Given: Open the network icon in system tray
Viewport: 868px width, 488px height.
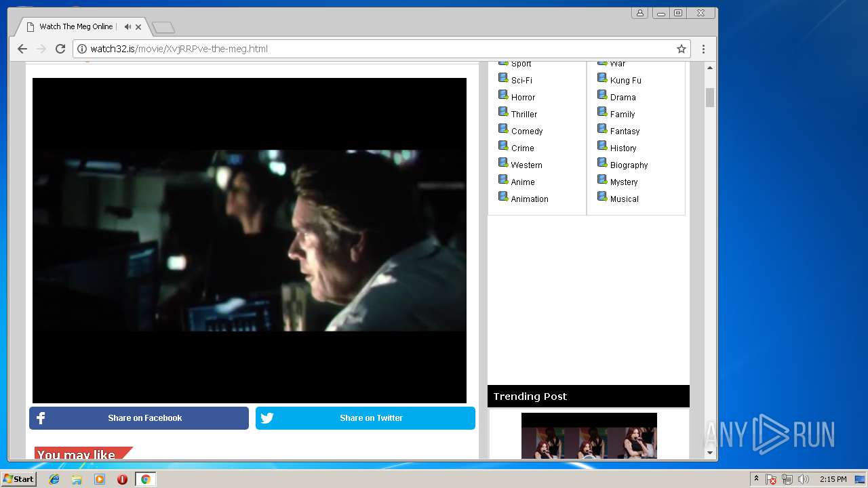Looking at the screenshot, I should coord(787,479).
